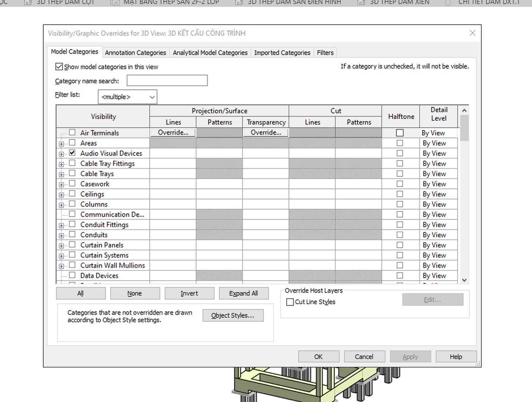Confirm the dialog with OK
532x402 pixels.
318,356
